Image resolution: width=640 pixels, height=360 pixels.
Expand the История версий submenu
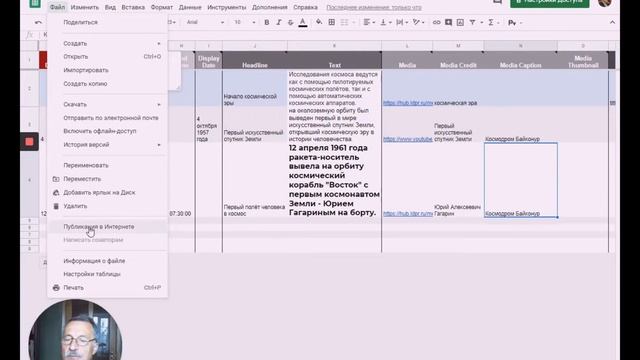point(107,144)
